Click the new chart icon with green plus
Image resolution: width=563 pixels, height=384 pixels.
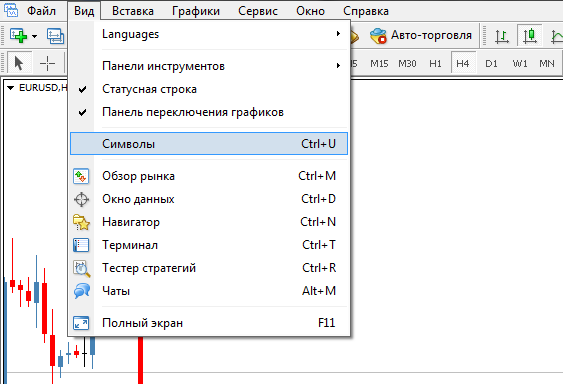[19, 36]
